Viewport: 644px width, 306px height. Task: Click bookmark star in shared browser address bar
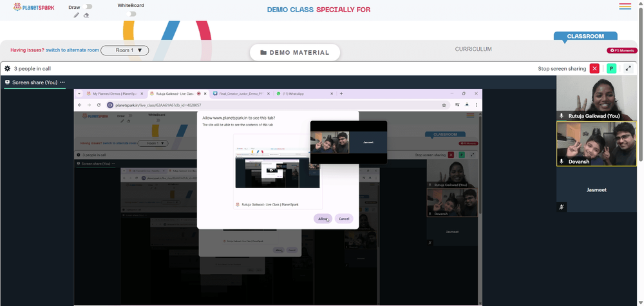pyautogui.click(x=444, y=105)
